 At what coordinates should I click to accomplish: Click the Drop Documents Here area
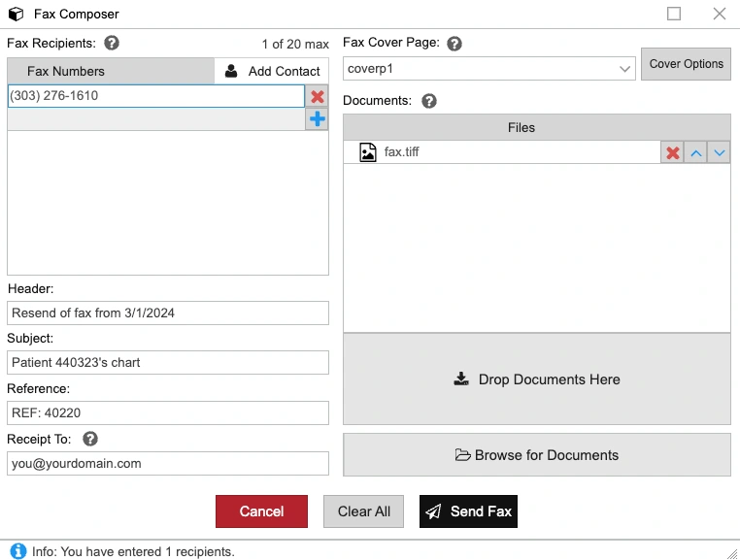click(x=537, y=379)
